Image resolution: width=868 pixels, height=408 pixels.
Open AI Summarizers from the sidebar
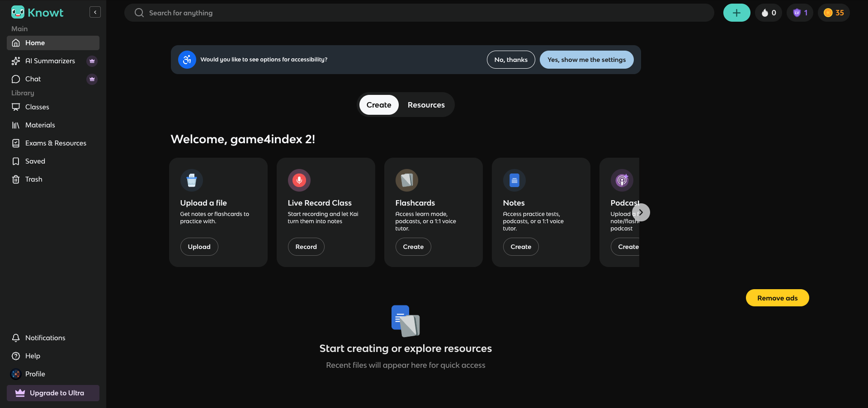click(x=50, y=61)
